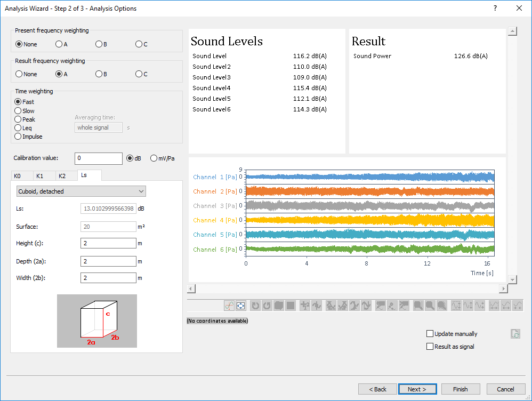The height and width of the screenshot is (401, 532).
Task: Click the clockwise rotate arrow icon
Action: tap(255, 306)
